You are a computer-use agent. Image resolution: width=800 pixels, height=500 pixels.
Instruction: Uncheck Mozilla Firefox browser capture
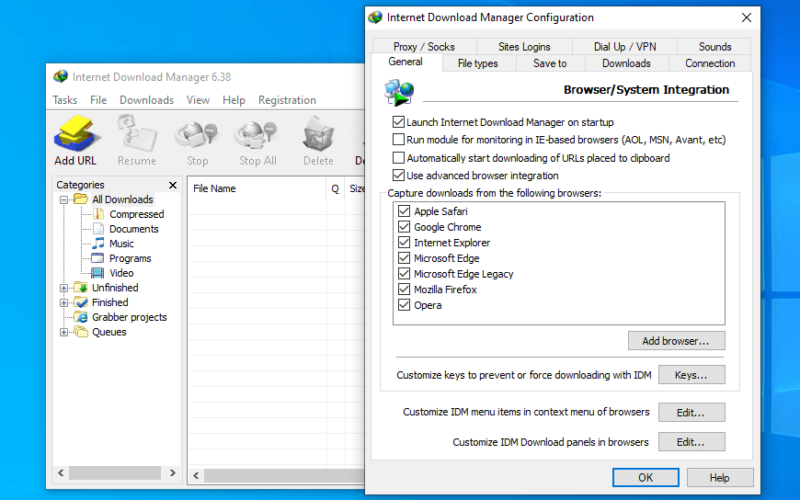point(404,289)
